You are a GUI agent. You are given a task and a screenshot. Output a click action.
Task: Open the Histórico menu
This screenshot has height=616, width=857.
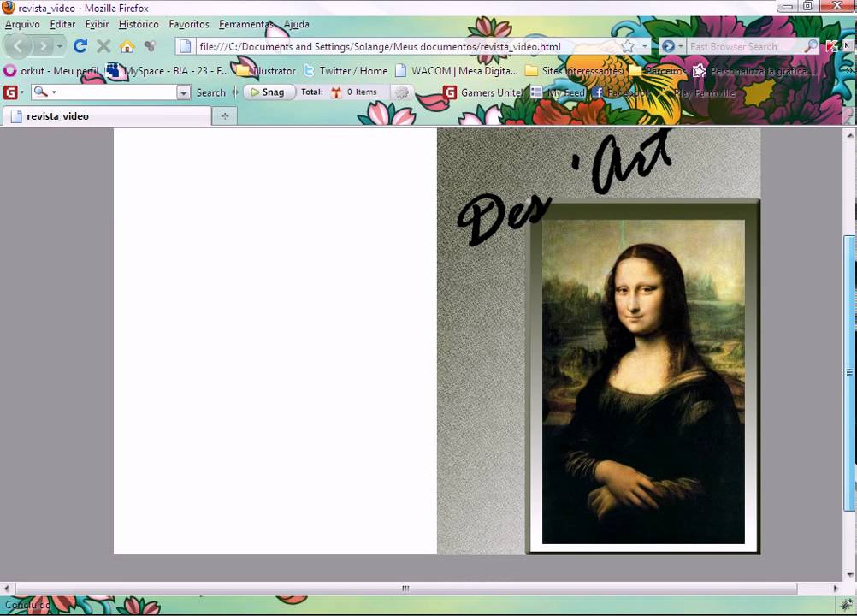click(x=139, y=24)
